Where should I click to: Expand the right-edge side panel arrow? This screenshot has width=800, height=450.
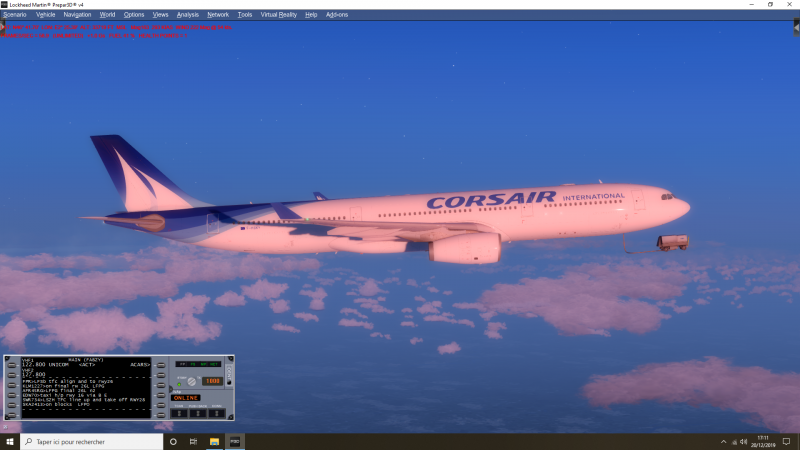click(796, 28)
